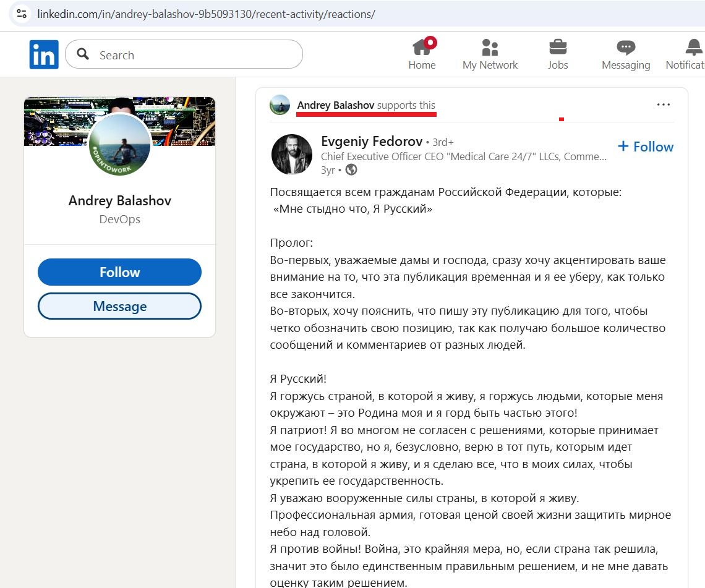Screen dimensions: 705x588
Task: Click the 'Chief Executive Officer CEO' headline text
Action: pos(464,156)
